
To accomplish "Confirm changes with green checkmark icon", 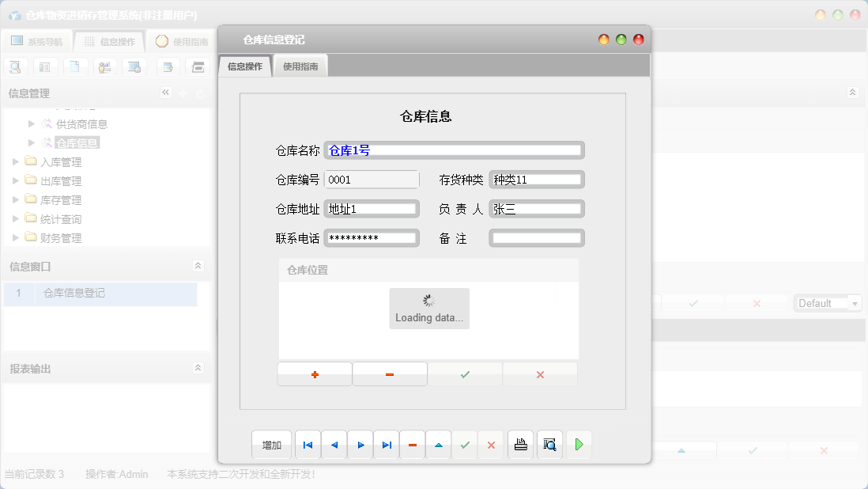I will pyautogui.click(x=465, y=444).
